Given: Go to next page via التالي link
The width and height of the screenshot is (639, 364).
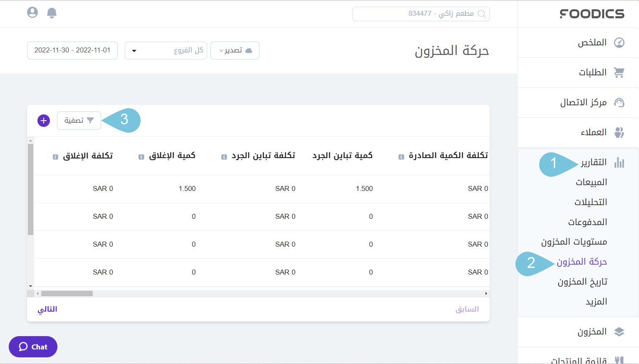Looking at the screenshot, I should (x=49, y=309).
